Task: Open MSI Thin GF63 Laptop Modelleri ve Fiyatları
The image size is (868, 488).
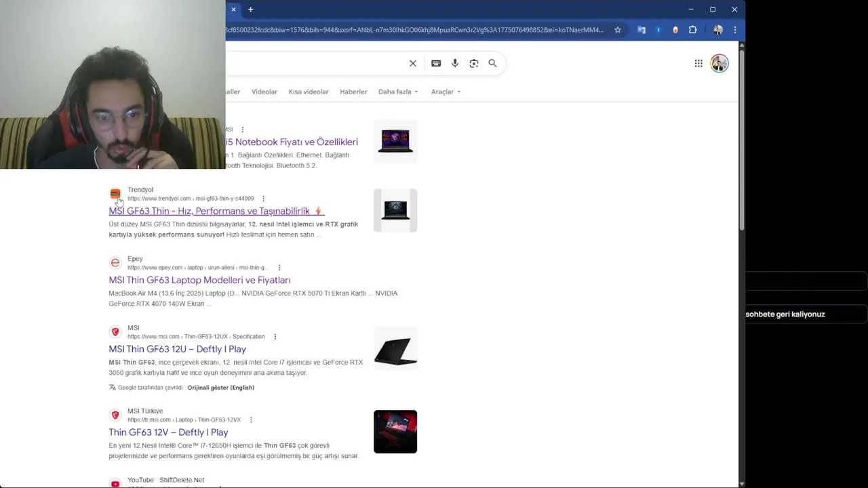Action: click(199, 280)
